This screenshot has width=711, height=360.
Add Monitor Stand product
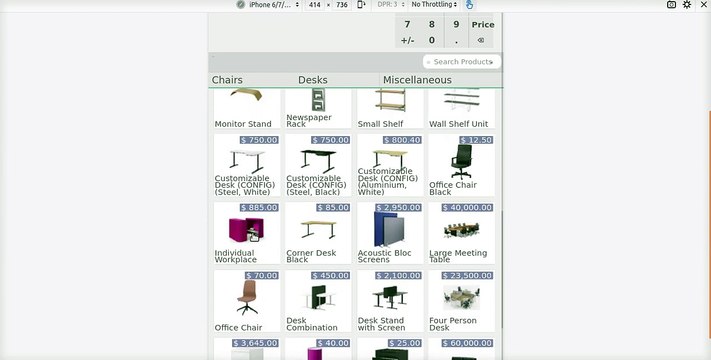coord(247,108)
